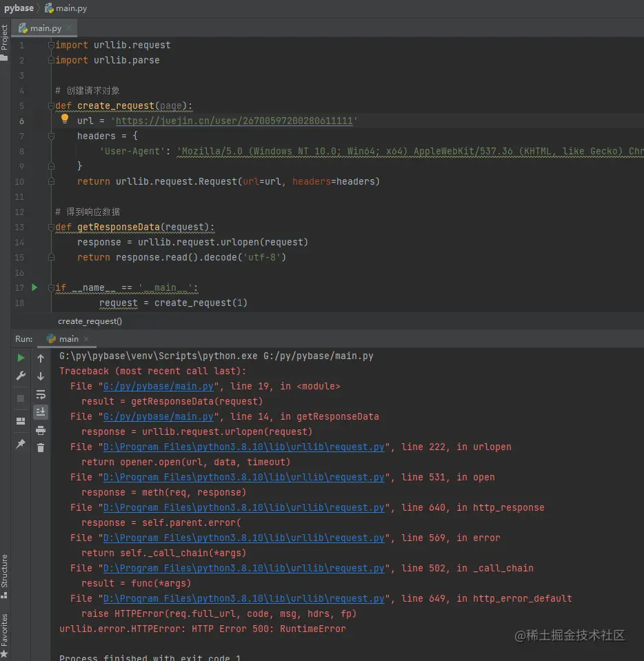Open the Project tool window tab

tap(4, 39)
